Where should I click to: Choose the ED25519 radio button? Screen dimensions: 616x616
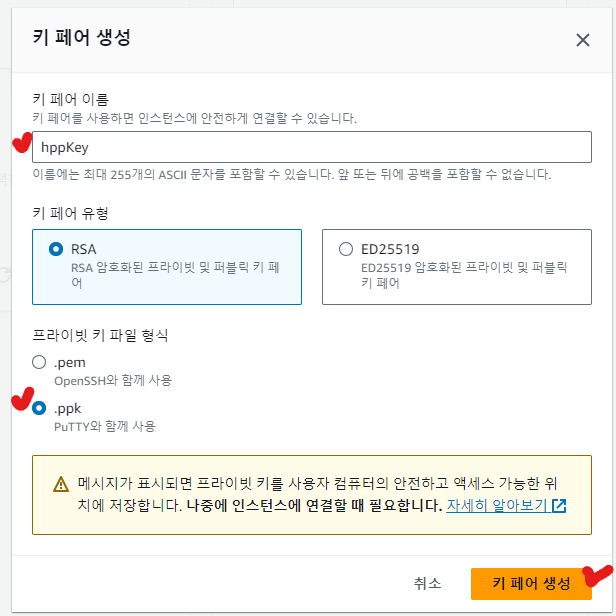pos(346,249)
